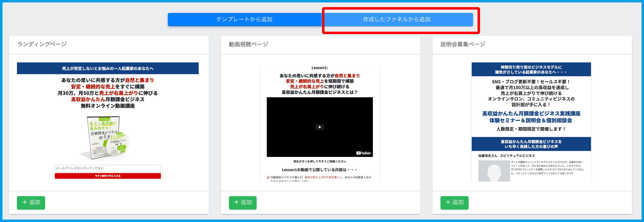
Task: Switch to the テンプレートから追加 tab
Action: [x=244, y=19]
